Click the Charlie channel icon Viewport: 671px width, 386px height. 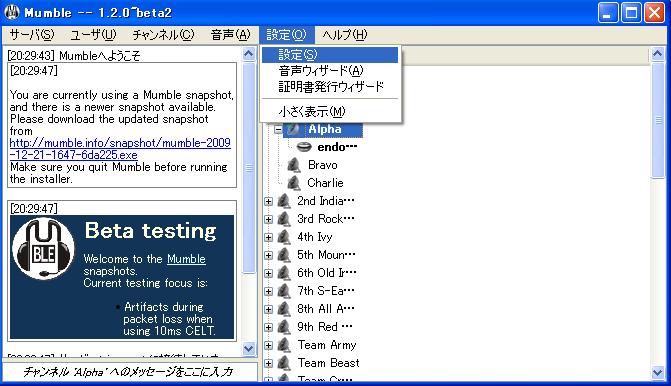coord(294,183)
